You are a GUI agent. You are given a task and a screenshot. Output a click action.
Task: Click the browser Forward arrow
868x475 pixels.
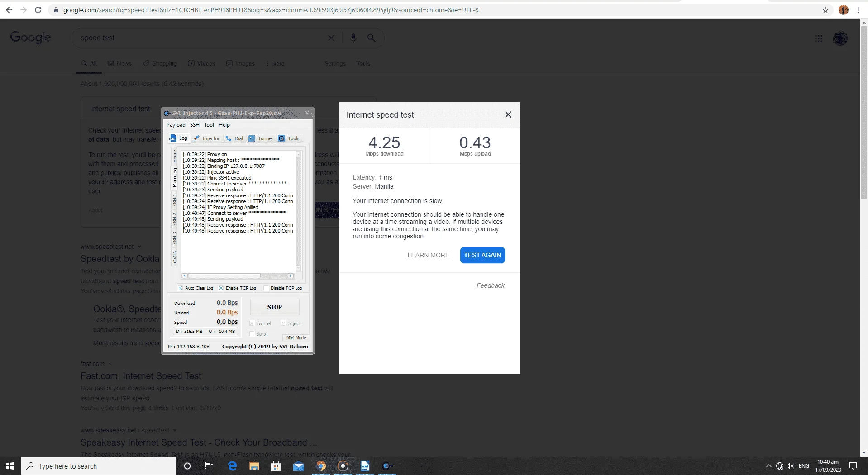click(x=24, y=10)
